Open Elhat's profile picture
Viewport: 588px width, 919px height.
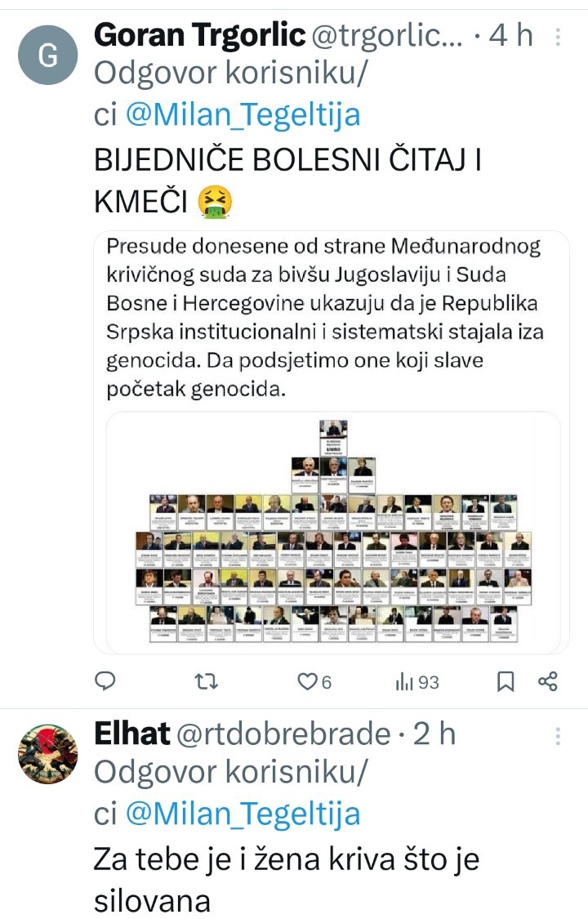pos(47,754)
